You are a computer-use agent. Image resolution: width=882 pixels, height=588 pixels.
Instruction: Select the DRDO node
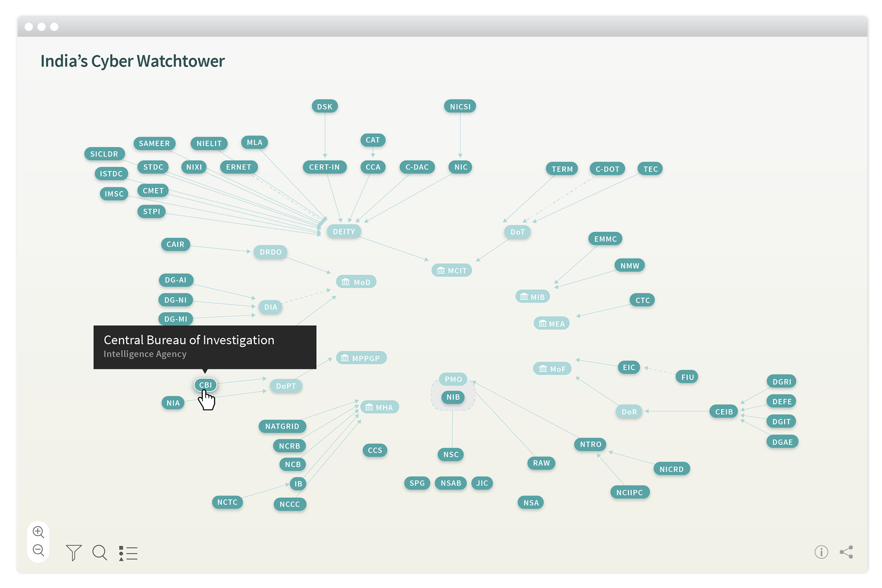pyautogui.click(x=271, y=252)
